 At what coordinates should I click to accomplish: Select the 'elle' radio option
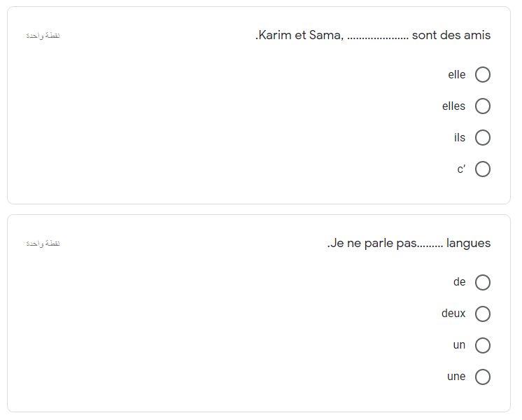[x=482, y=74]
